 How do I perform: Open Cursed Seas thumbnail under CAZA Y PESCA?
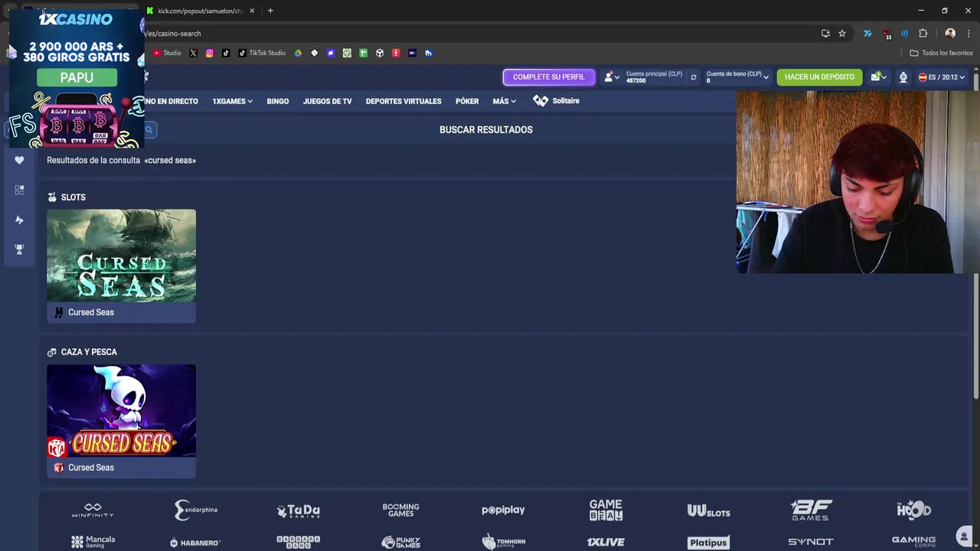[x=121, y=410]
